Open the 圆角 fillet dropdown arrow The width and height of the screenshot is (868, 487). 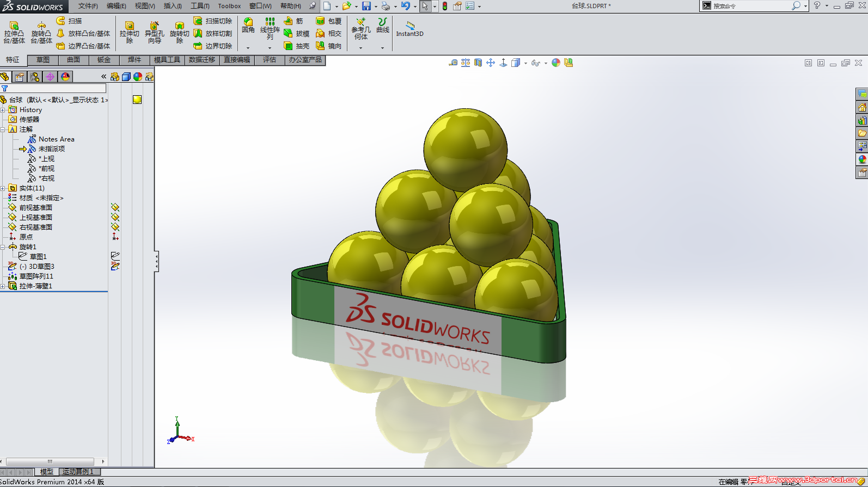[248, 48]
